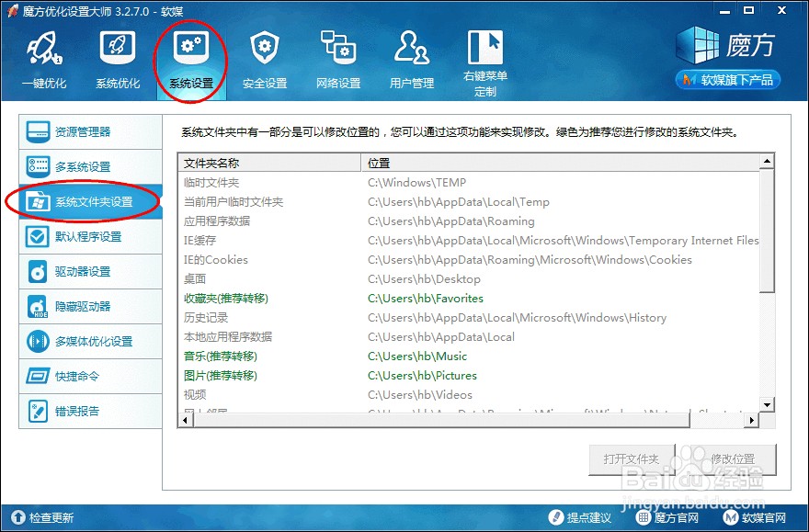Select the IE的Cookies row
Viewport: 809px width, 532px height.
469,260
